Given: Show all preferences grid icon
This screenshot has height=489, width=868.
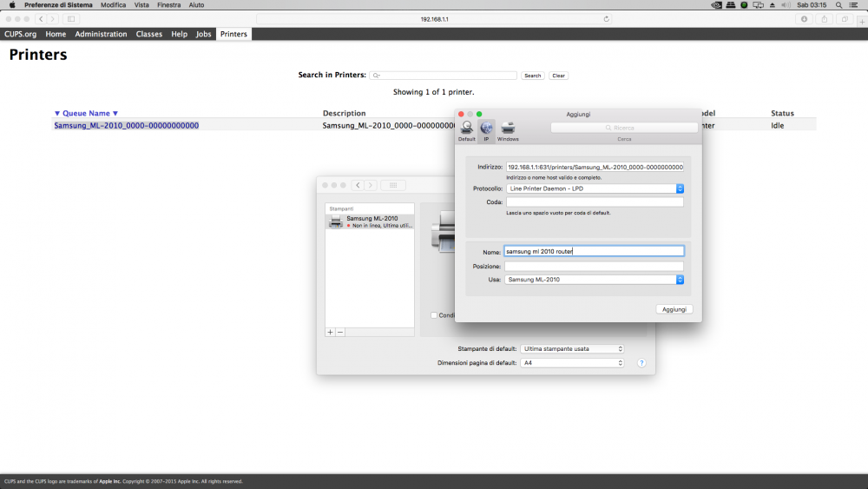Looking at the screenshot, I should pyautogui.click(x=393, y=185).
